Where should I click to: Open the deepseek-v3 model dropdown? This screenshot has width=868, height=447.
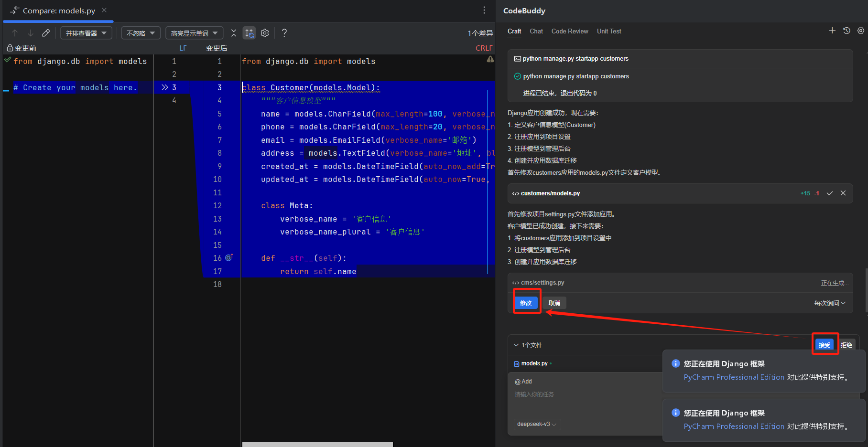point(537,424)
